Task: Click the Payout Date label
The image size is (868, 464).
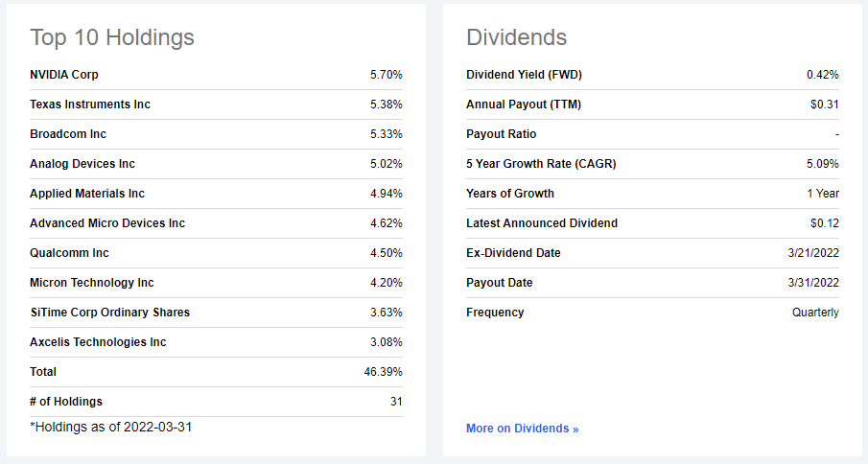Action: coord(500,283)
